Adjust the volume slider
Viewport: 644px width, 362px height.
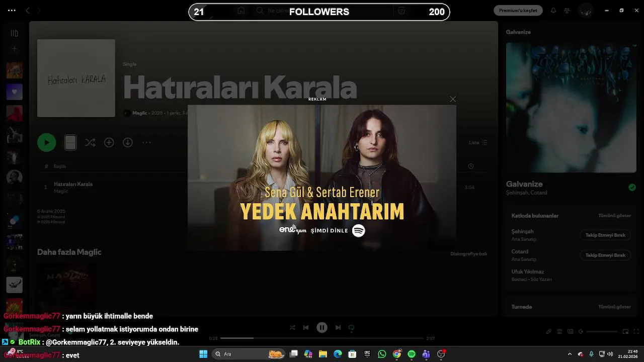602,332
